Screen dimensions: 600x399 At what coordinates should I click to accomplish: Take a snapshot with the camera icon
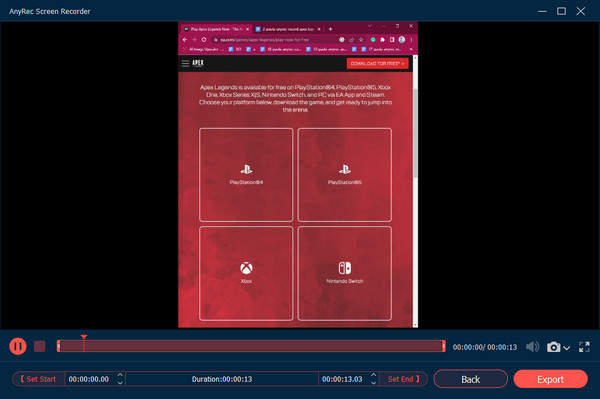(x=553, y=347)
